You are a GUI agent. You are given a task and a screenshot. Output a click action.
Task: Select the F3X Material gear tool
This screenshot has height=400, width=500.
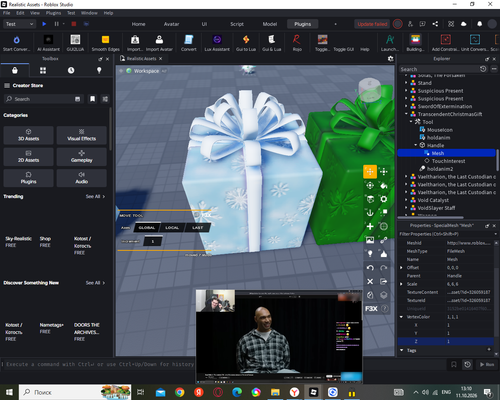pyautogui.click(x=384, y=199)
